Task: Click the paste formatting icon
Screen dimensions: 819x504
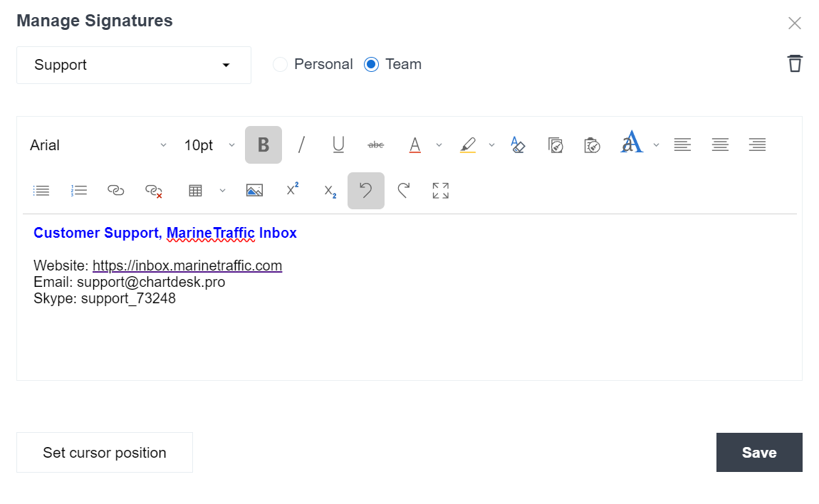Action: (593, 145)
